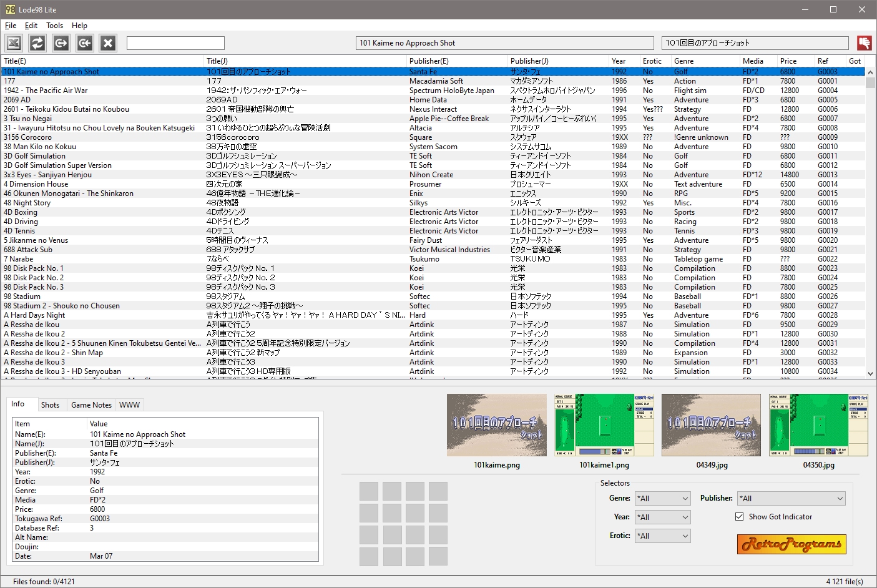Click the right-arrow export toolbar icon
Viewport: 877px width, 588px height.
(x=61, y=42)
